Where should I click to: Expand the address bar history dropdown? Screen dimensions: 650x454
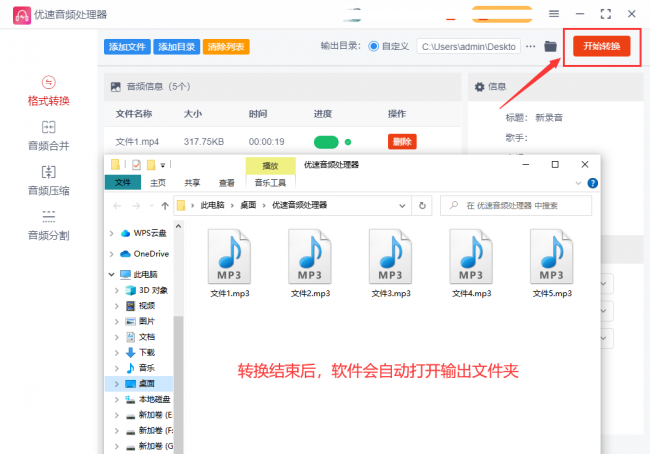click(402, 206)
